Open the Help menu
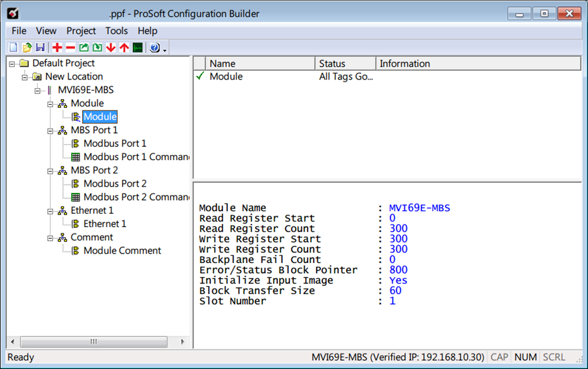Screen dimensions: 588x369 click(x=147, y=31)
